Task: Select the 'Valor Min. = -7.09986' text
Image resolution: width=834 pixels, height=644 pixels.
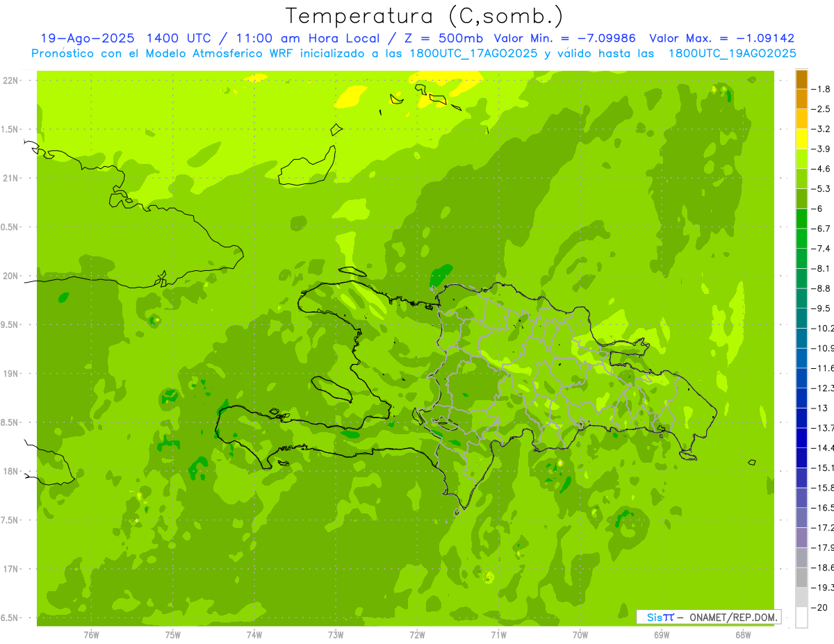Action: coord(564,38)
